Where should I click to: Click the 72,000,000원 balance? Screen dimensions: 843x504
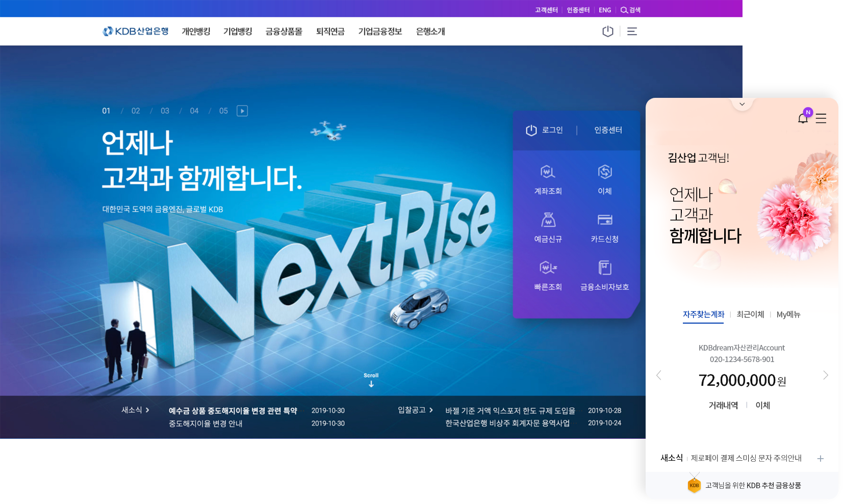(742, 380)
